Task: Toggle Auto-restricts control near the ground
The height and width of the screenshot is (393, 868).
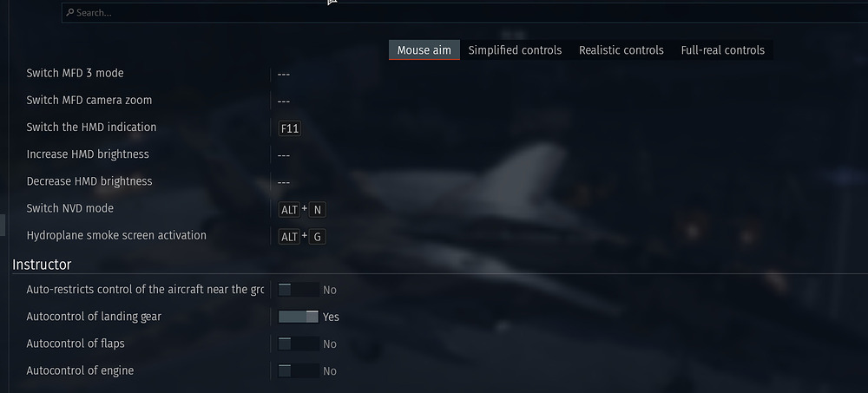Action: [x=299, y=290]
